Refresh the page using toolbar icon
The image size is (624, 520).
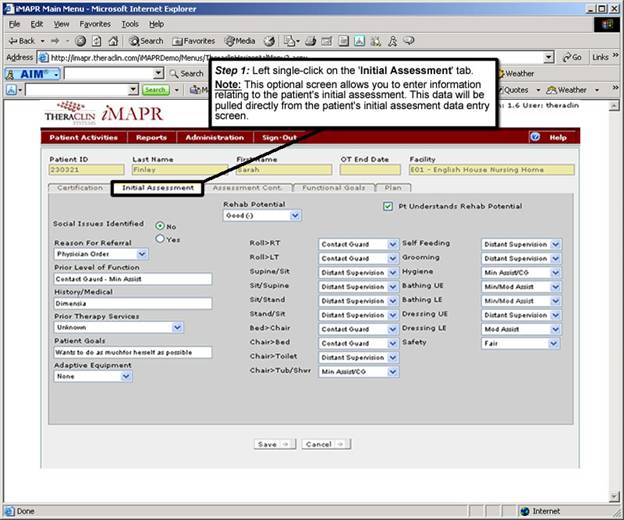coord(97,41)
